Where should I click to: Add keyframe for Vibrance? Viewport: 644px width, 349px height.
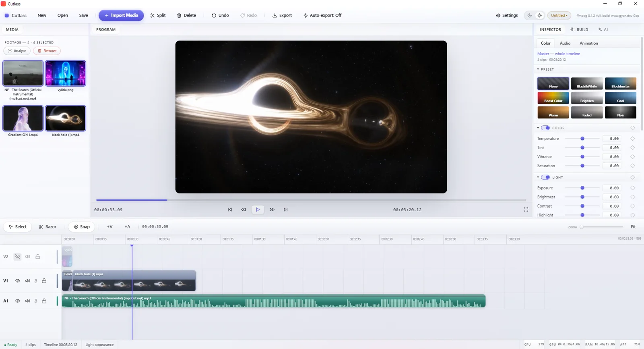coord(632,157)
